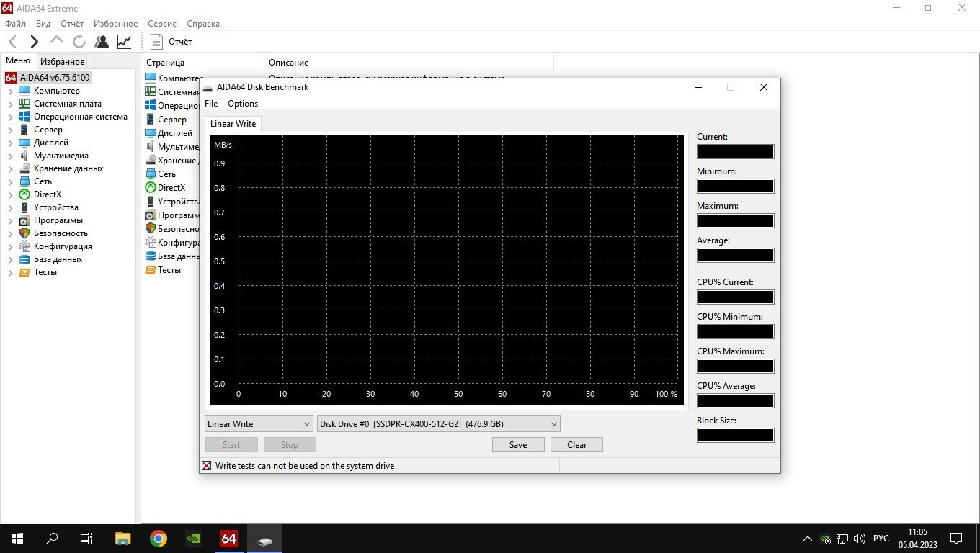Screen dimensions: 980x553
Task: Open the Disk Drive #0 selection dropdown
Action: (439, 424)
